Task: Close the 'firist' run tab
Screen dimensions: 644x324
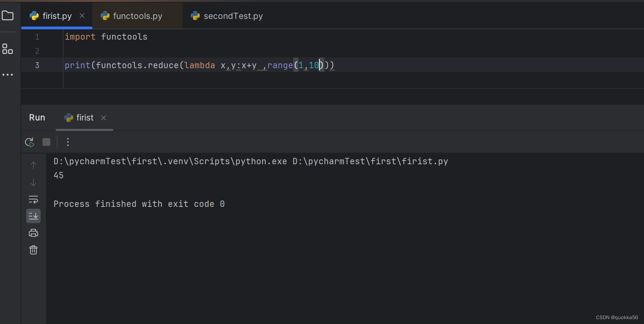Action: (104, 118)
